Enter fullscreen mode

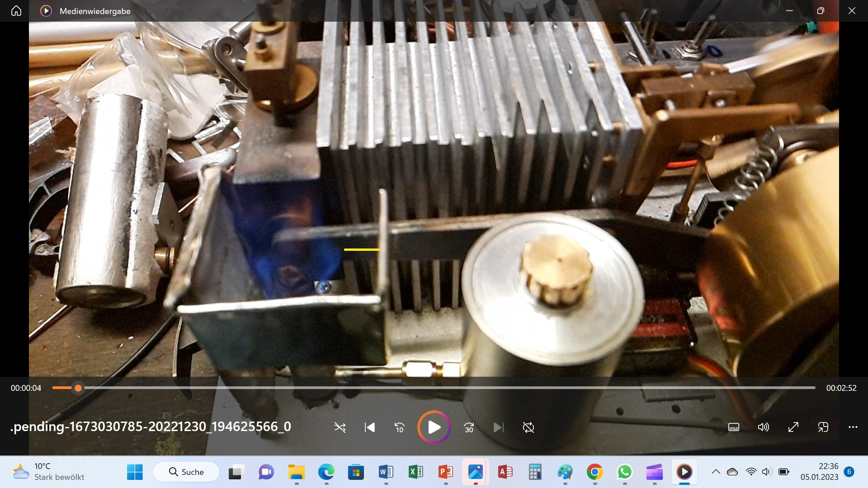793,427
